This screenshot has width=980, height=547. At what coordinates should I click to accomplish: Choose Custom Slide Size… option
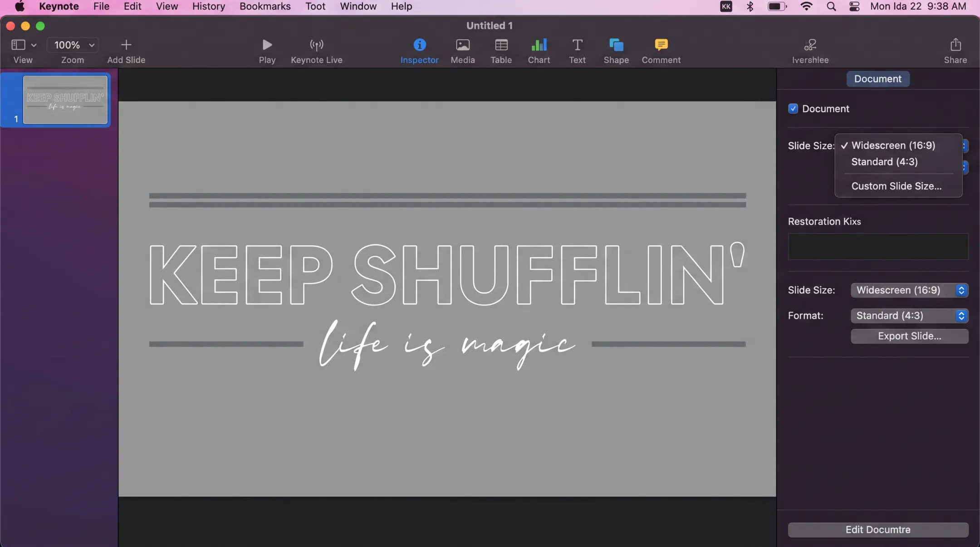pyautogui.click(x=898, y=186)
